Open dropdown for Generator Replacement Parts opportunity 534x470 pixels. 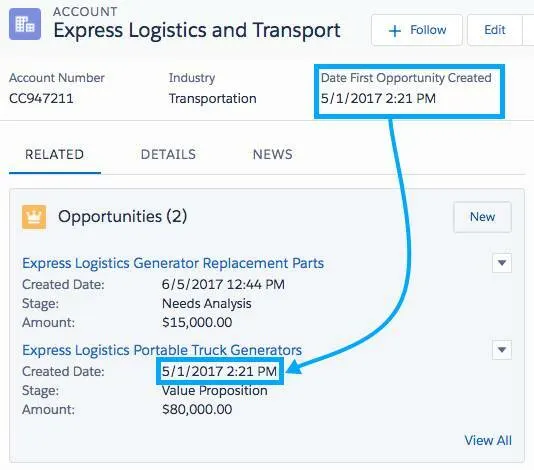[502, 263]
